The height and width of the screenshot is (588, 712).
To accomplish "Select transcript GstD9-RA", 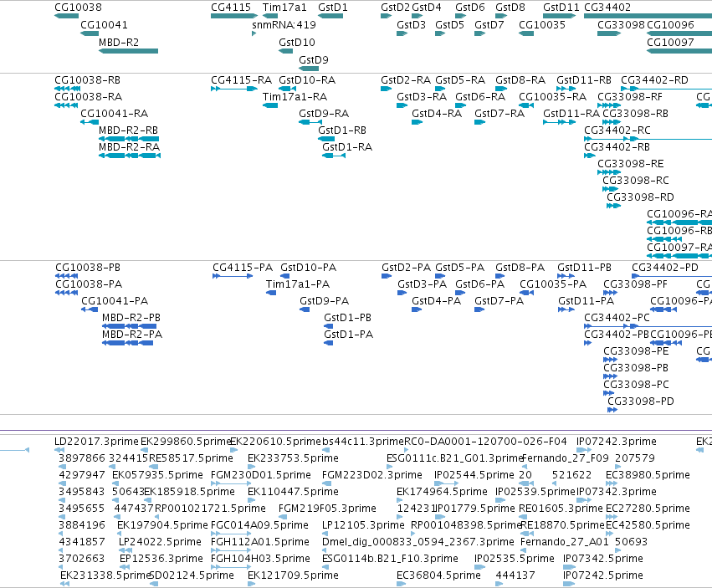I will click(x=324, y=114).
